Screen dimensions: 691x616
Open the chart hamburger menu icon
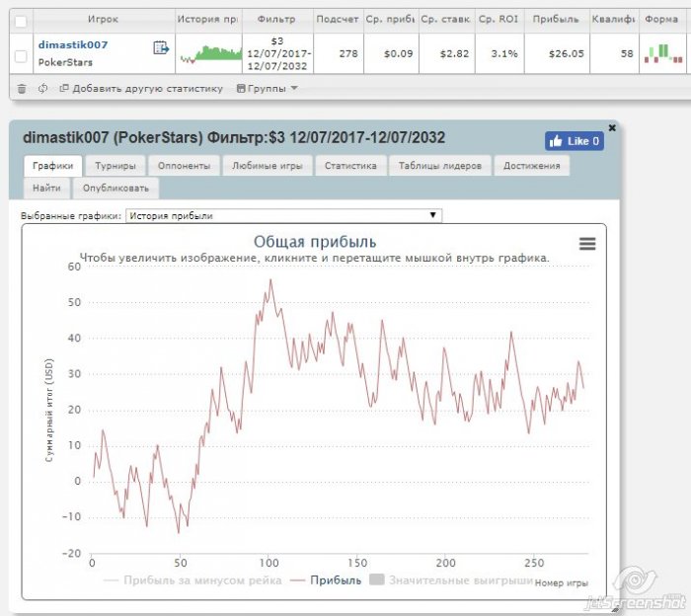pyautogui.click(x=587, y=244)
